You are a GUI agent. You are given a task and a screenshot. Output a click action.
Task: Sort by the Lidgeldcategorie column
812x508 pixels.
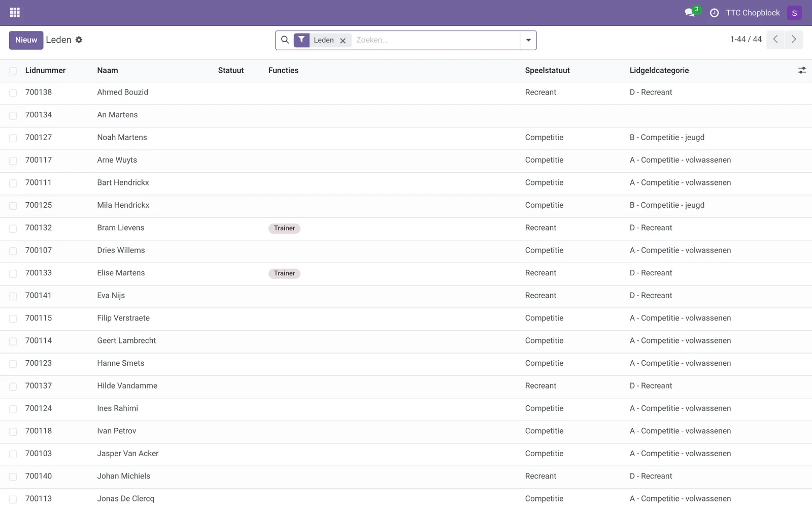[659, 71]
